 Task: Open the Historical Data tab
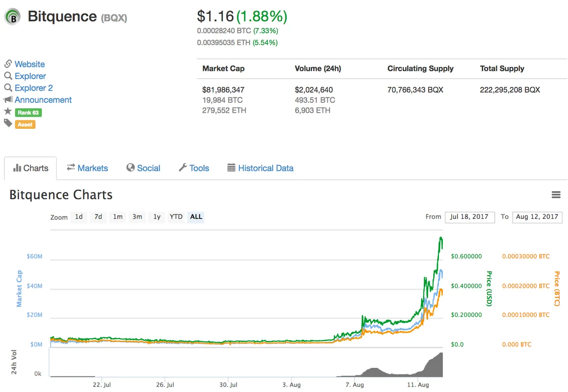260,168
